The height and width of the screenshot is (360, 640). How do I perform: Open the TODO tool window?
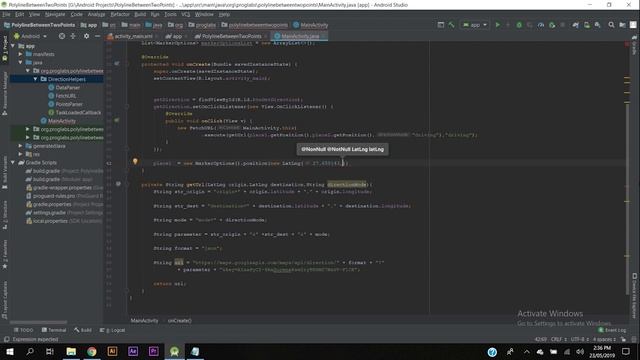(24, 330)
